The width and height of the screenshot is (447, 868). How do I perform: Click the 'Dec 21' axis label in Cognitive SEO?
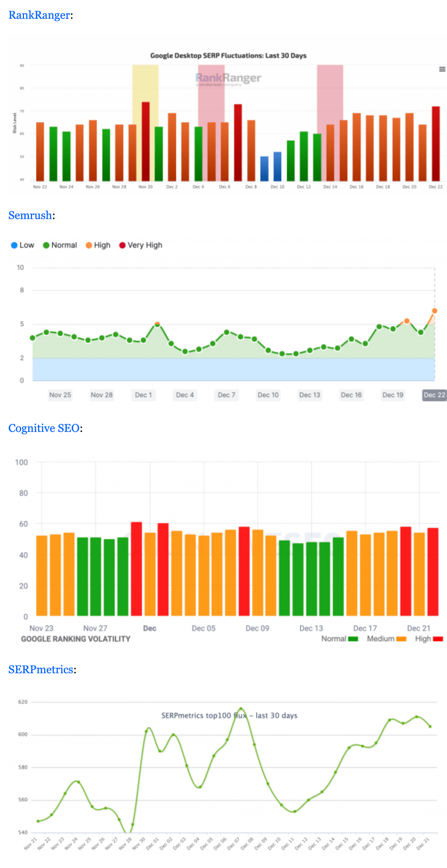(419, 628)
